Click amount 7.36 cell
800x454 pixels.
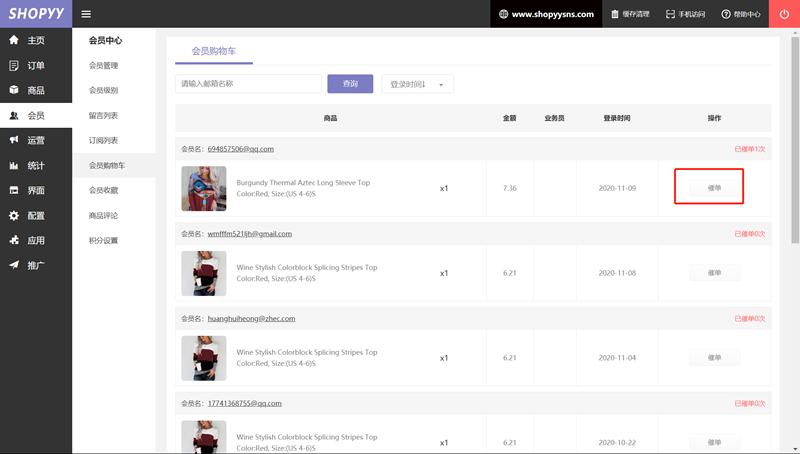510,188
